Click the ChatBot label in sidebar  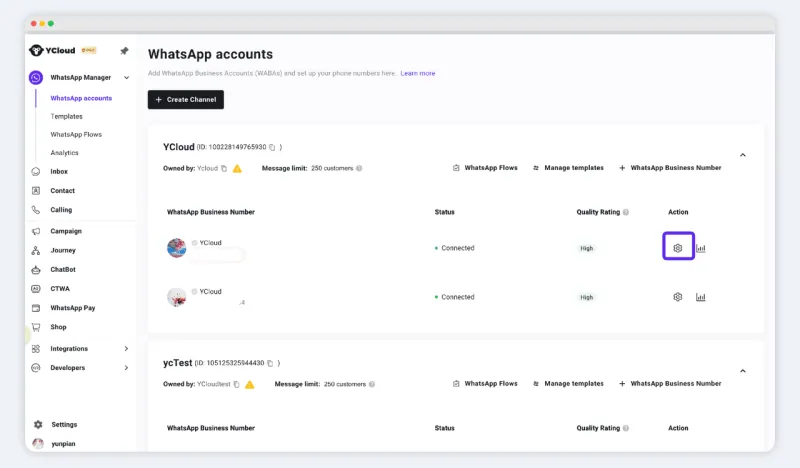pos(63,269)
